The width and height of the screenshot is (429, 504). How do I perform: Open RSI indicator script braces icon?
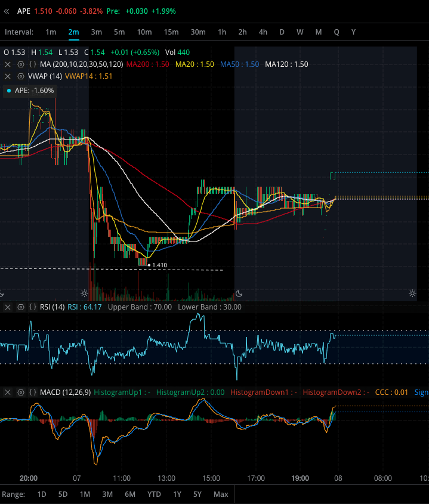(x=33, y=307)
